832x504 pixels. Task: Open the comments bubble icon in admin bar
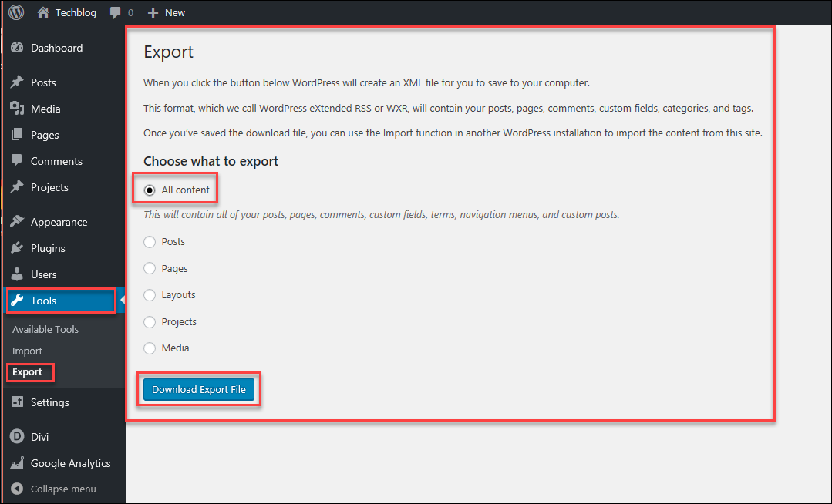click(115, 13)
